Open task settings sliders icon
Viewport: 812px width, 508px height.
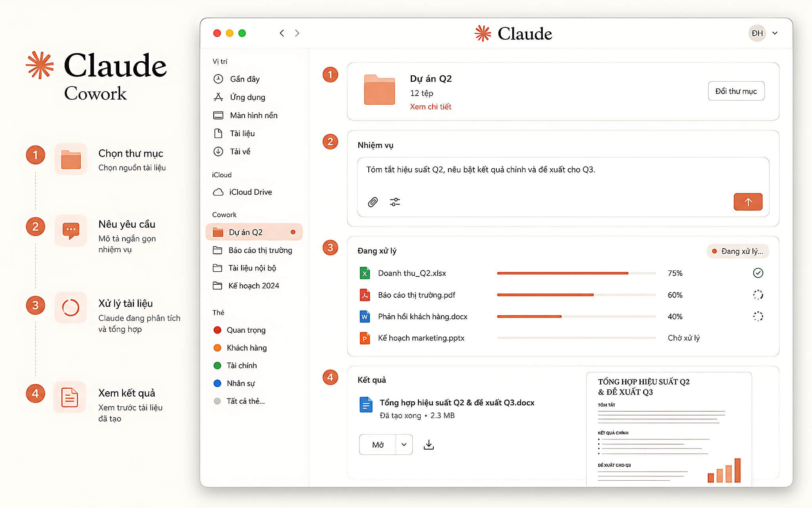coord(395,202)
